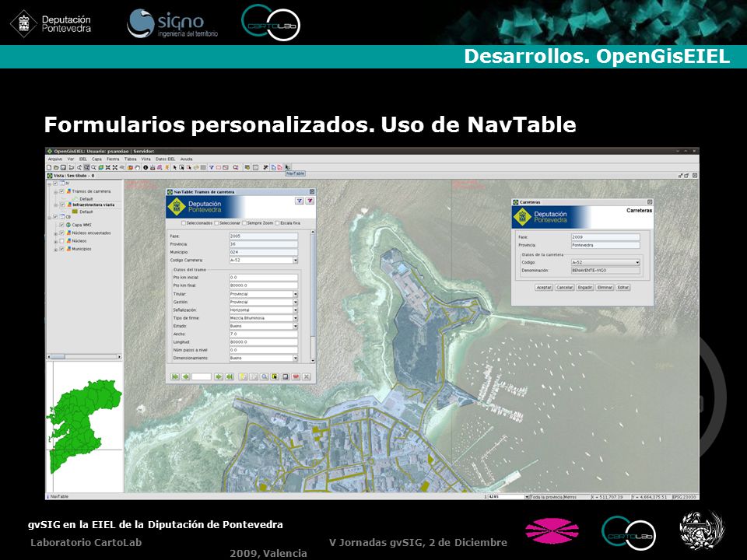Click the NavTable blue filter button
Viewport: 747px width, 560px height.
299,201
